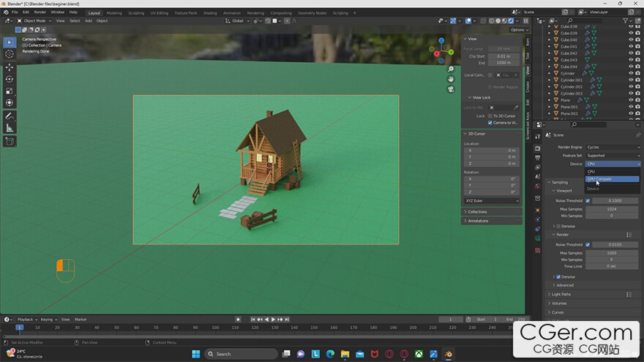Jump to the last frame
Viewport: 644px width, 362px height.
click(x=287, y=320)
